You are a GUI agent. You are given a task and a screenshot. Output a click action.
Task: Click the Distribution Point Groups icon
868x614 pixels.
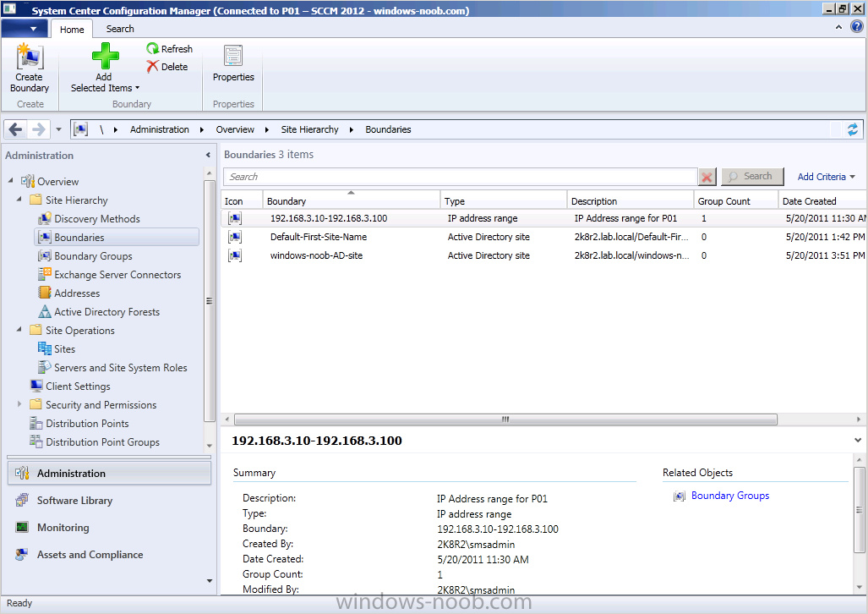[x=36, y=442]
